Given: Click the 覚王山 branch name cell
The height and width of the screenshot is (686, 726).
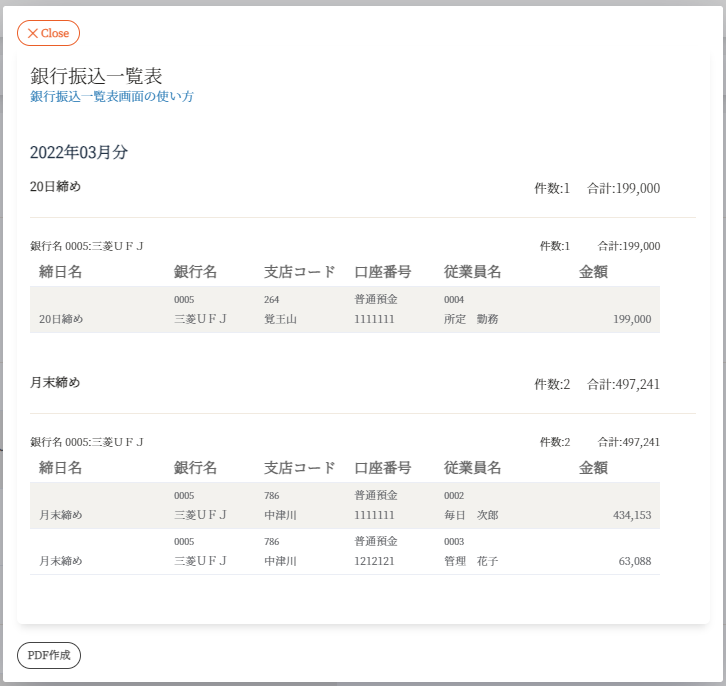Looking at the screenshot, I should [x=280, y=319].
